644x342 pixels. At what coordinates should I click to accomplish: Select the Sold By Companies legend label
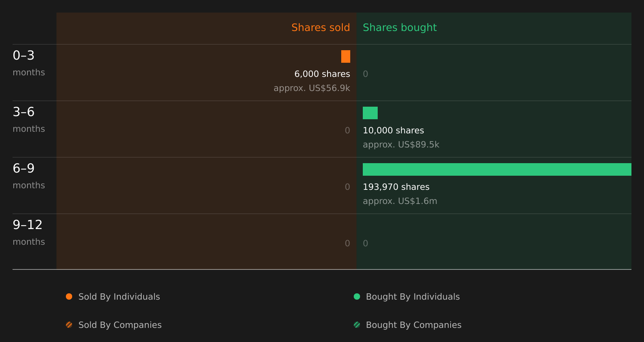point(120,325)
